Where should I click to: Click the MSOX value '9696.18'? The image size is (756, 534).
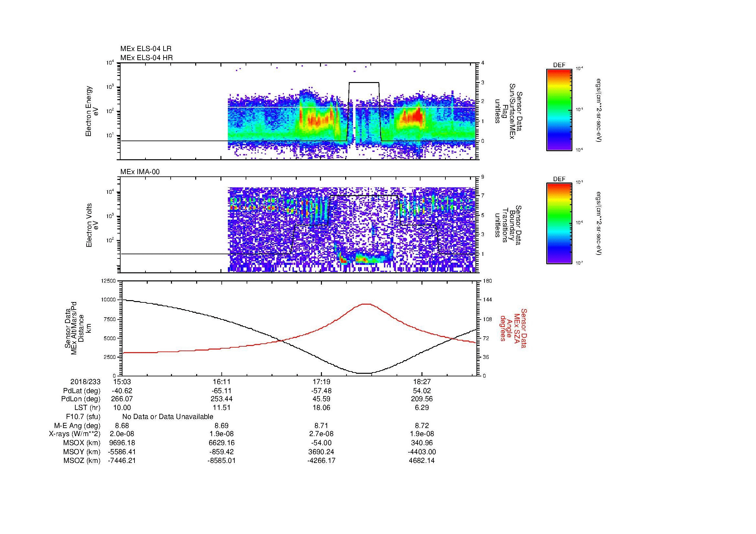(x=122, y=443)
